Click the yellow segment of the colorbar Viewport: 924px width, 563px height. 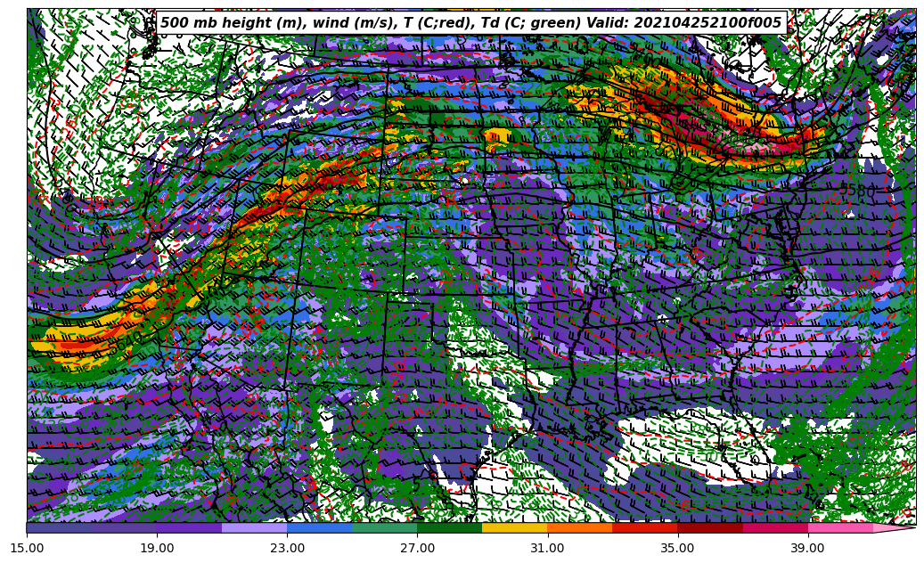pos(514,528)
